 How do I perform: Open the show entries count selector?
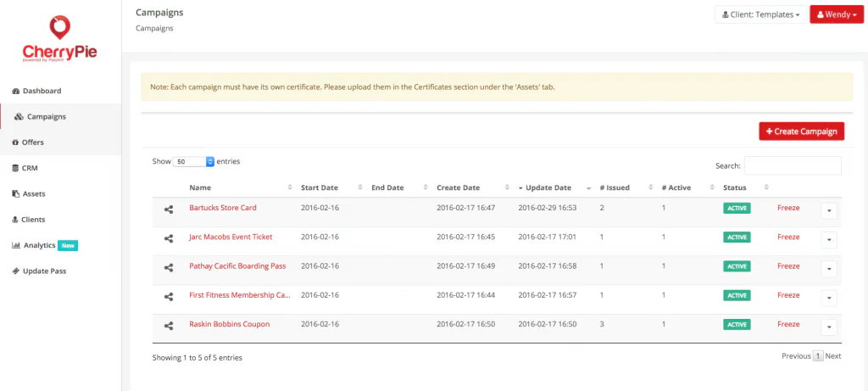point(193,162)
